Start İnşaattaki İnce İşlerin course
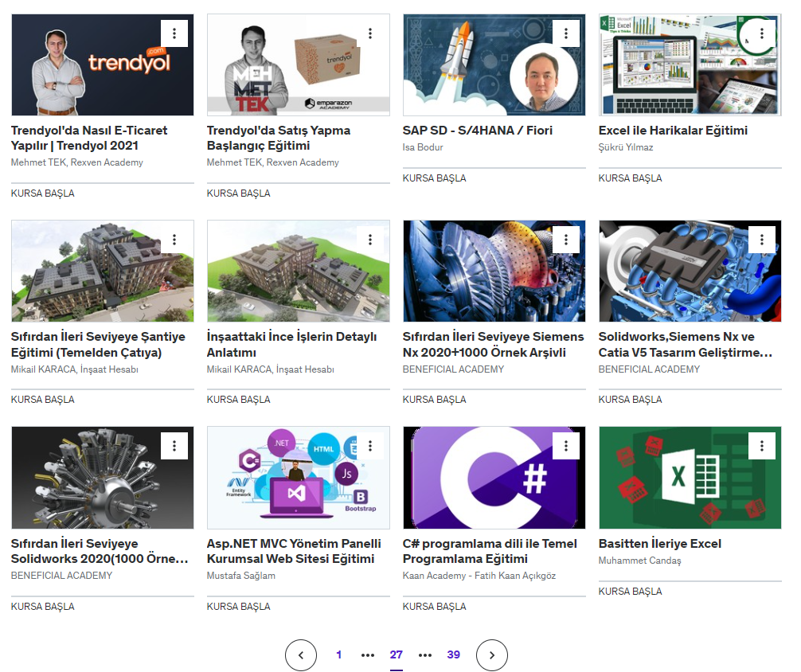Viewport: 801px width, 672px height. (x=239, y=400)
